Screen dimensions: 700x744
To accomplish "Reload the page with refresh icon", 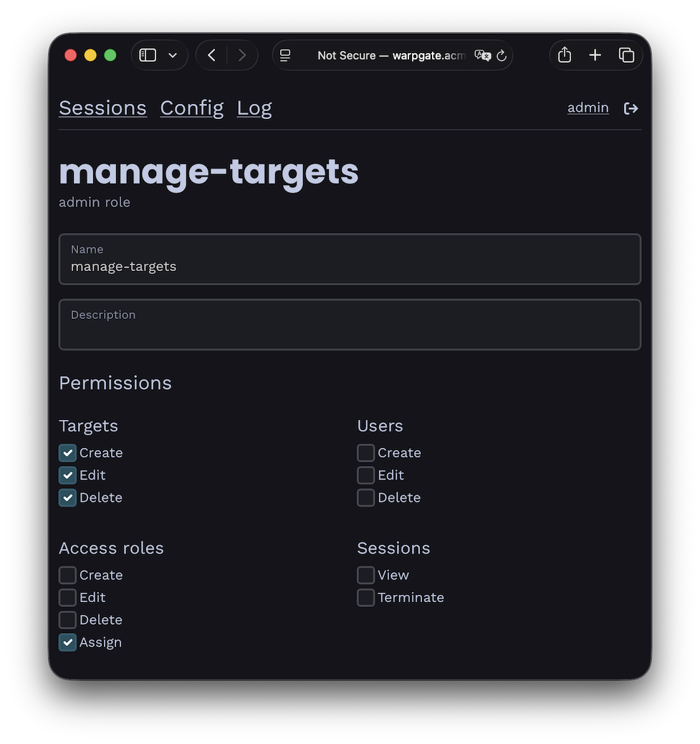I will (502, 56).
